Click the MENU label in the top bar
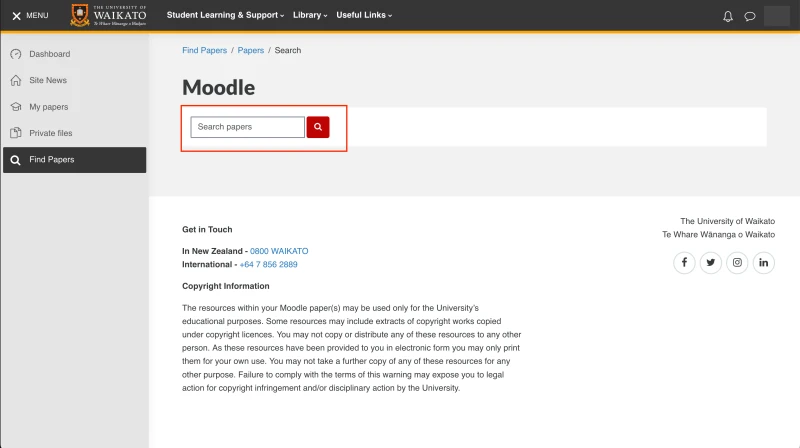Screen dimensions: 800x448 click(x=37, y=16)
